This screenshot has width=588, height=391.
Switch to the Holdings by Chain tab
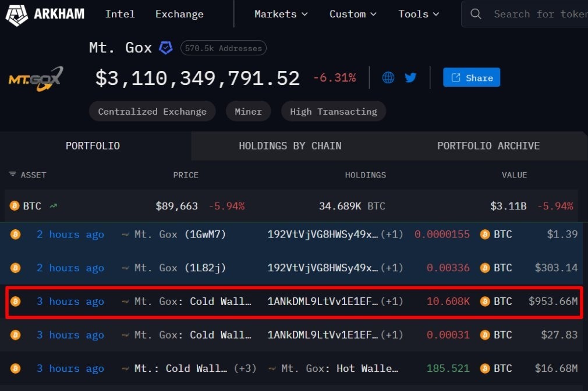coord(290,146)
